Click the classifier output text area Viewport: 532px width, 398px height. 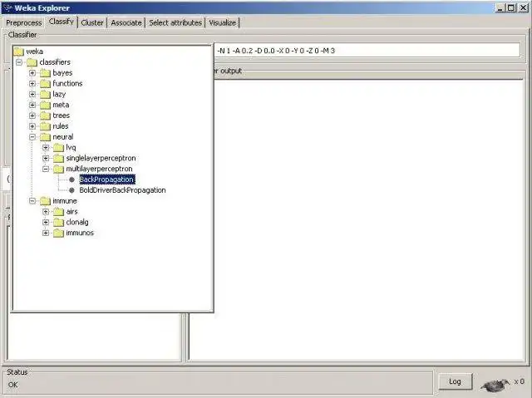tap(357, 219)
